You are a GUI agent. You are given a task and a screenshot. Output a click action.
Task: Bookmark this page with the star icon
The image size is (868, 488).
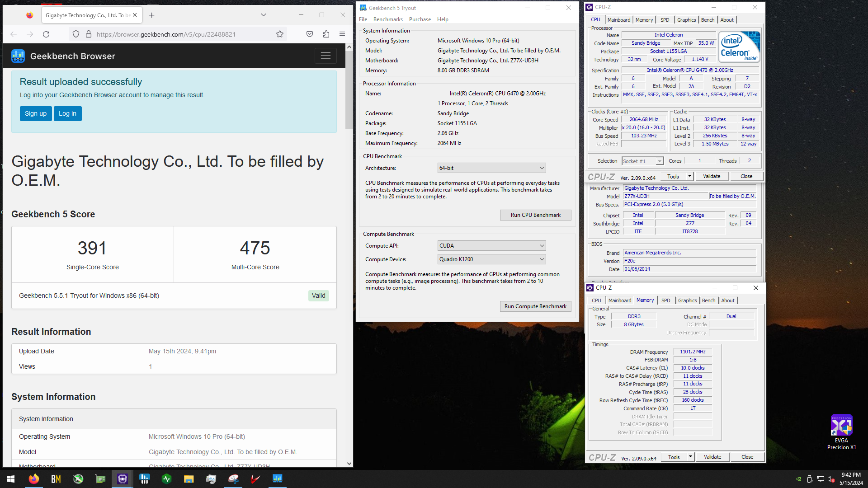click(x=280, y=34)
